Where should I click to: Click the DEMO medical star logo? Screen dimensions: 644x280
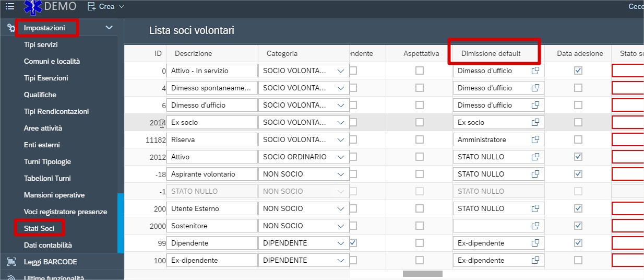click(33, 7)
